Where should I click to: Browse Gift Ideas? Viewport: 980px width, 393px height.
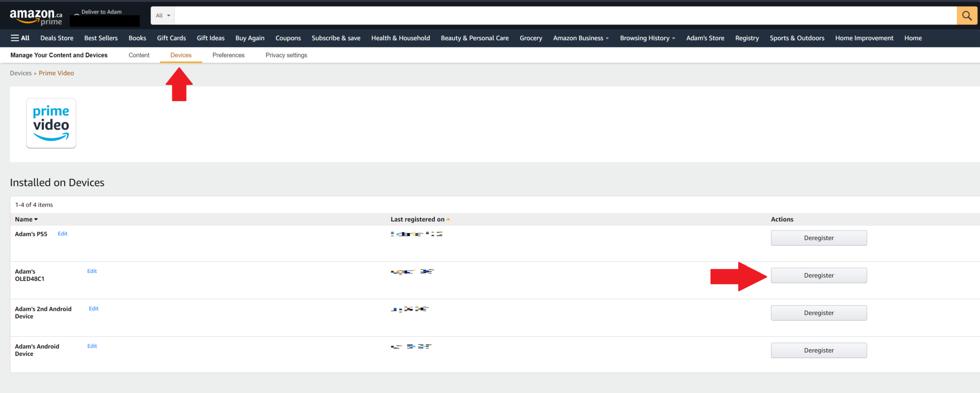click(x=211, y=38)
